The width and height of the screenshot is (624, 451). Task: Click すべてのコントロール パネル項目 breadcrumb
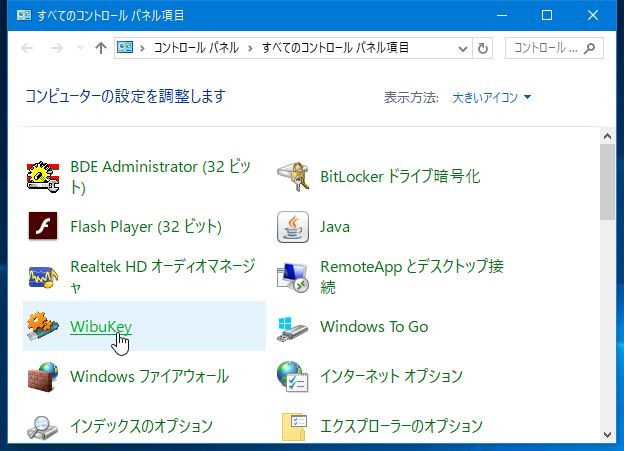(x=335, y=48)
